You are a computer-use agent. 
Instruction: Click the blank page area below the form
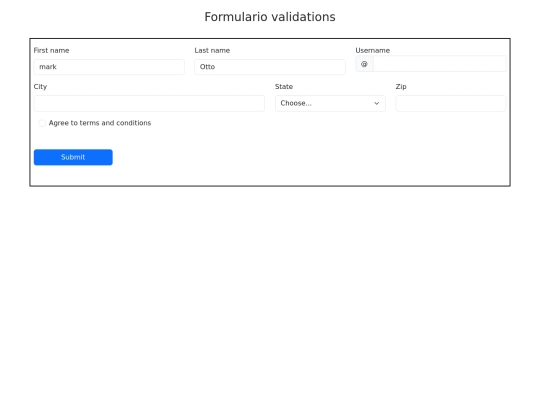(x=270, y=293)
